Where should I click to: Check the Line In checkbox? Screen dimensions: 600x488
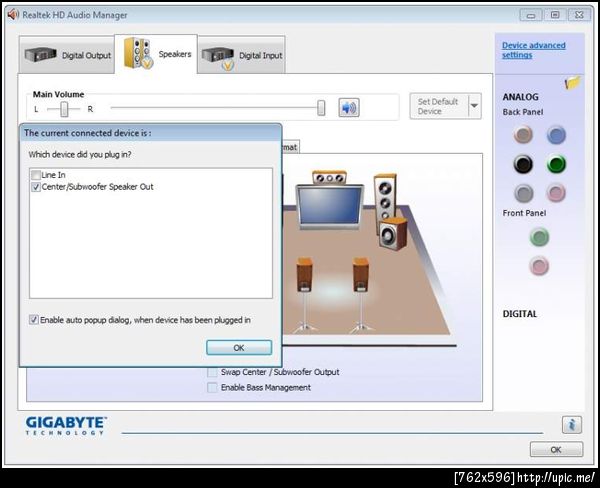(36, 175)
